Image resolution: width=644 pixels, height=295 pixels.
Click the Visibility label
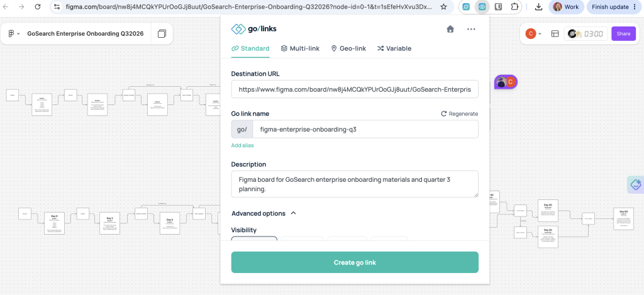point(243,230)
